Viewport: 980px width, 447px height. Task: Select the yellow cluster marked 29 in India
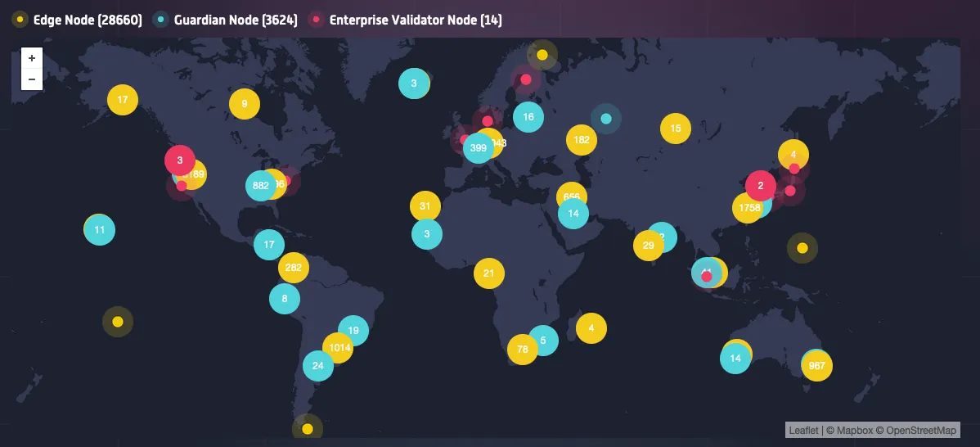click(648, 245)
